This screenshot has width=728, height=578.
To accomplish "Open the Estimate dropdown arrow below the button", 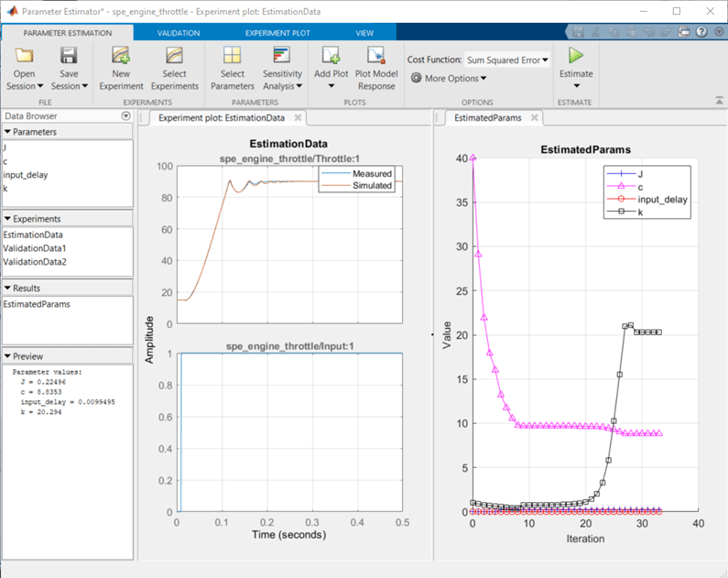I will click(x=576, y=86).
